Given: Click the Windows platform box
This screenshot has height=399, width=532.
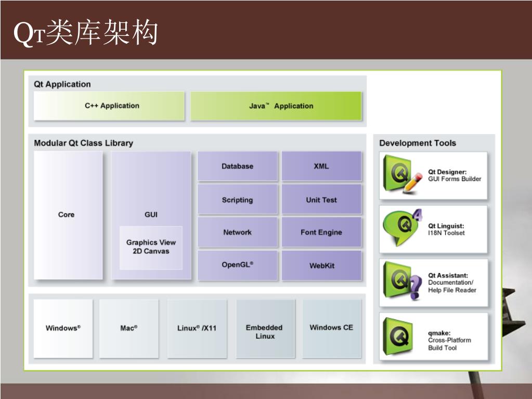Looking at the screenshot, I should tap(63, 328).
